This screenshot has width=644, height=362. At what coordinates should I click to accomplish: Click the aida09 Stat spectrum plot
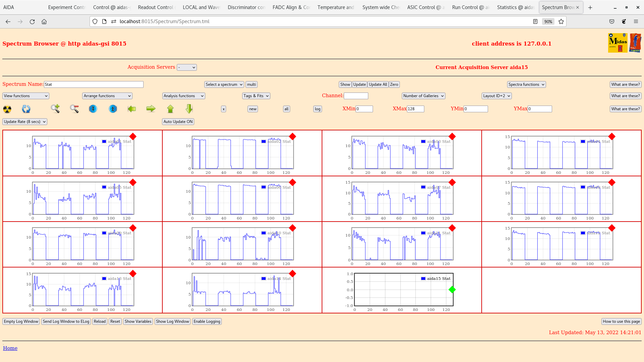(83, 244)
